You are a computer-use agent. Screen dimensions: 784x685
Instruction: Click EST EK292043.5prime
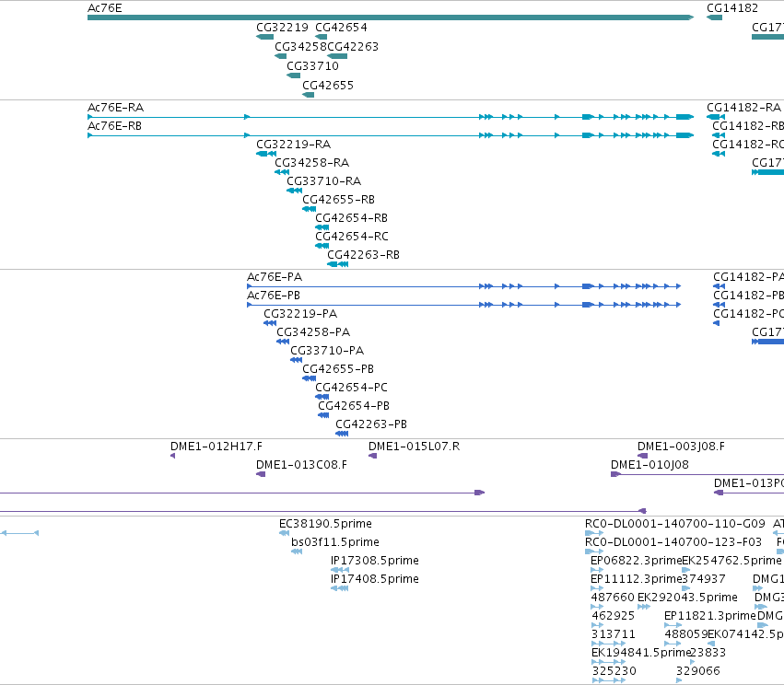tap(644, 607)
